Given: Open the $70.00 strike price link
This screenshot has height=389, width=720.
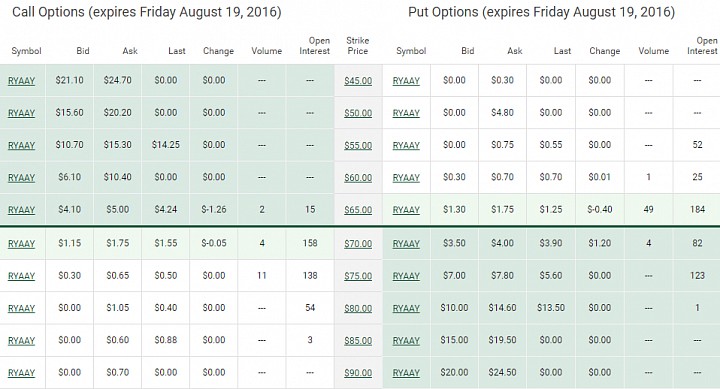Looking at the screenshot, I should coord(358,244).
